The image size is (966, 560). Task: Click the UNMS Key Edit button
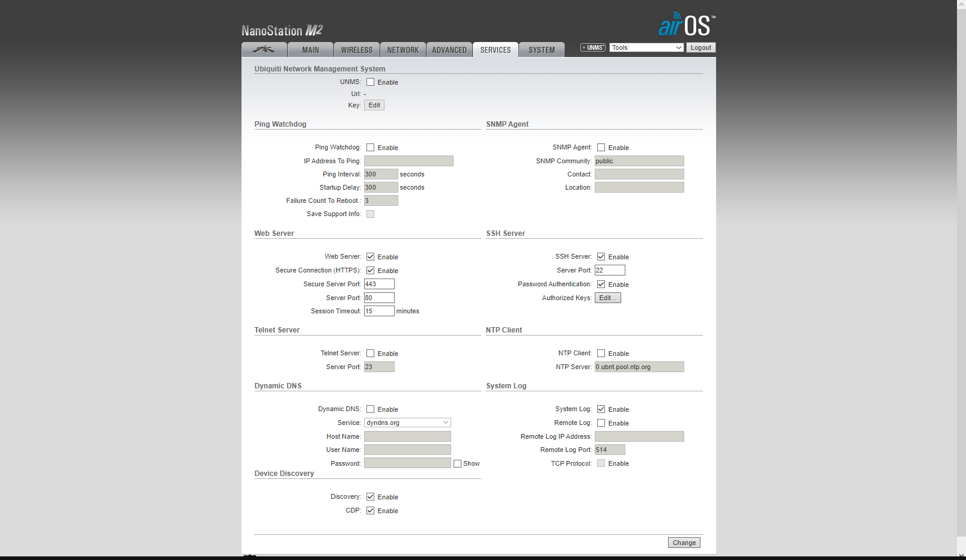[x=374, y=105]
